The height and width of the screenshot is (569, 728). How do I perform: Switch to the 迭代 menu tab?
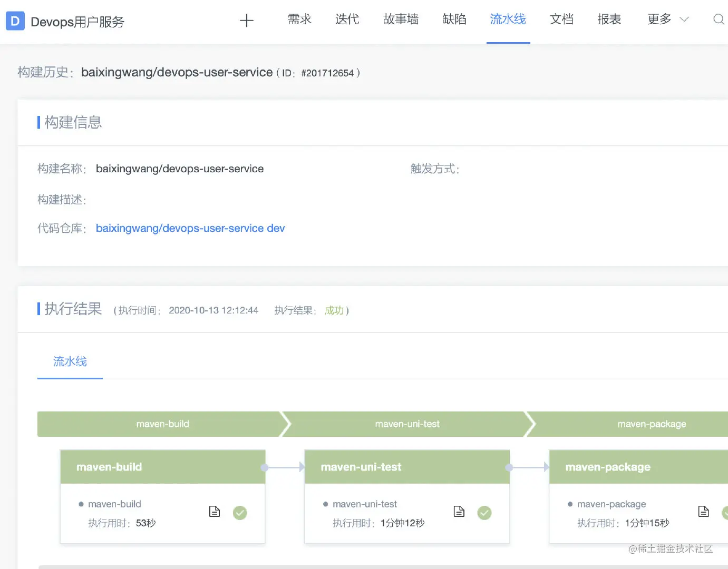(347, 19)
